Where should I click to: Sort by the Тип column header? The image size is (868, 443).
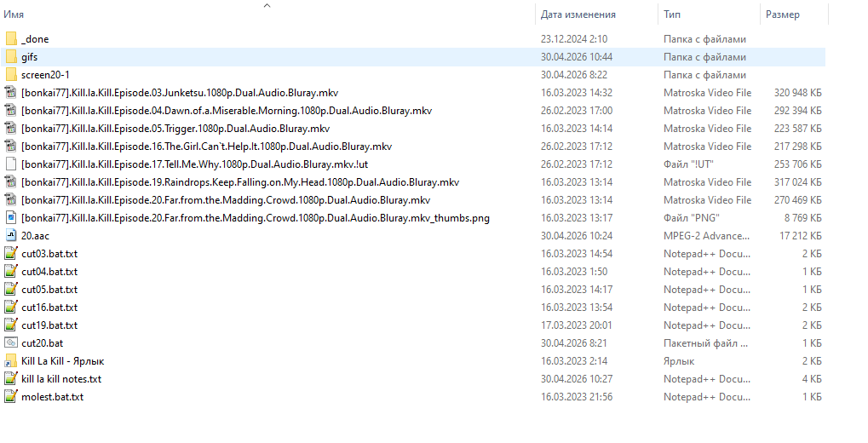coord(672,14)
